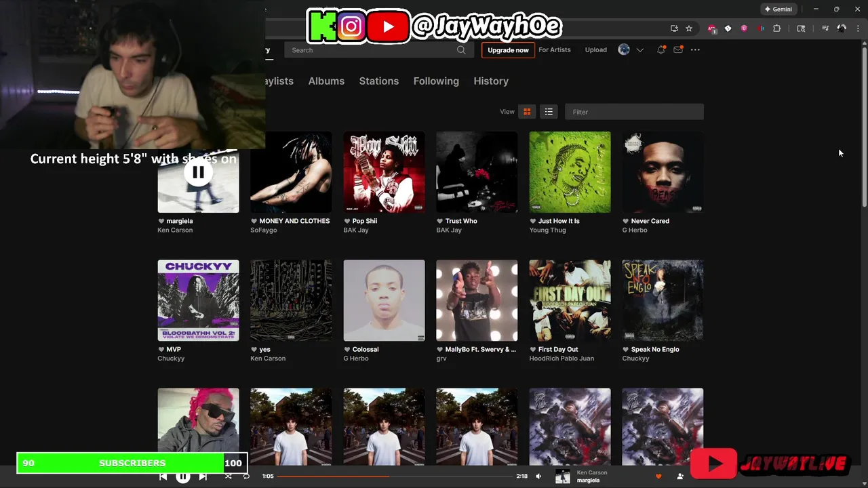Skip to the previous track
The image size is (868, 488).
point(163,476)
